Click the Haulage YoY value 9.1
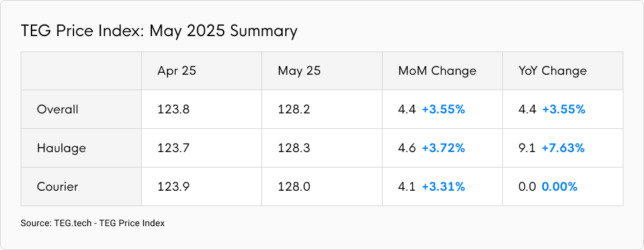This screenshot has width=644, height=250. [x=527, y=148]
